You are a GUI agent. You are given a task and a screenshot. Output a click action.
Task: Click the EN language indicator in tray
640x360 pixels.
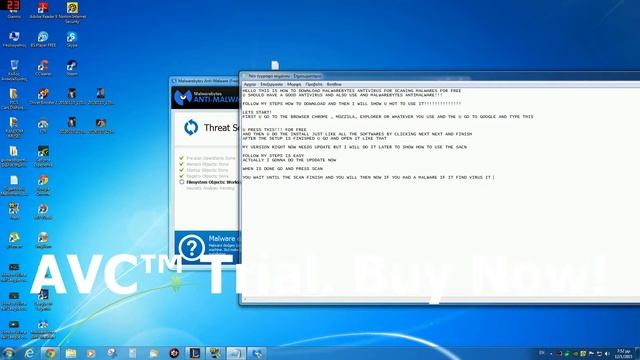(x=542, y=353)
